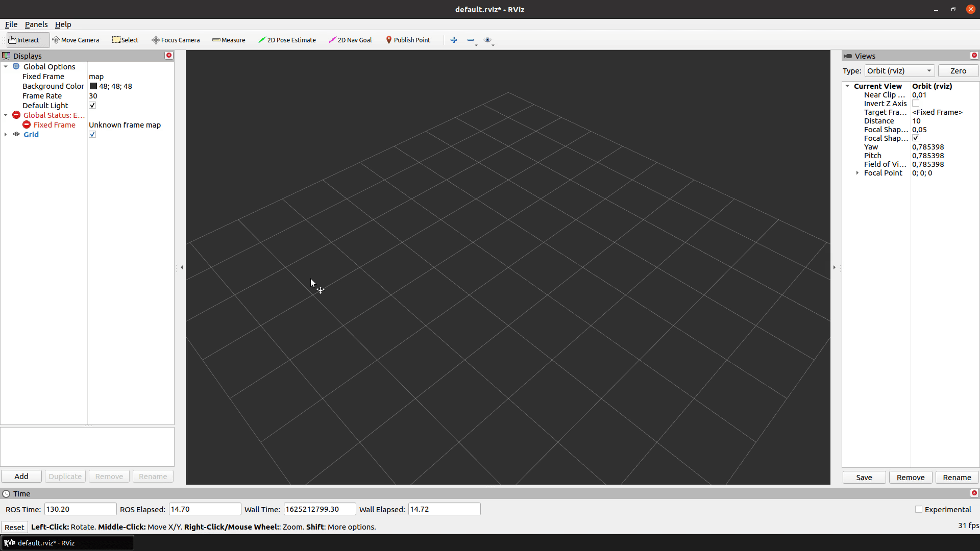Click the Background Color swatch
The height and width of the screenshot is (551, 980).
click(93, 86)
